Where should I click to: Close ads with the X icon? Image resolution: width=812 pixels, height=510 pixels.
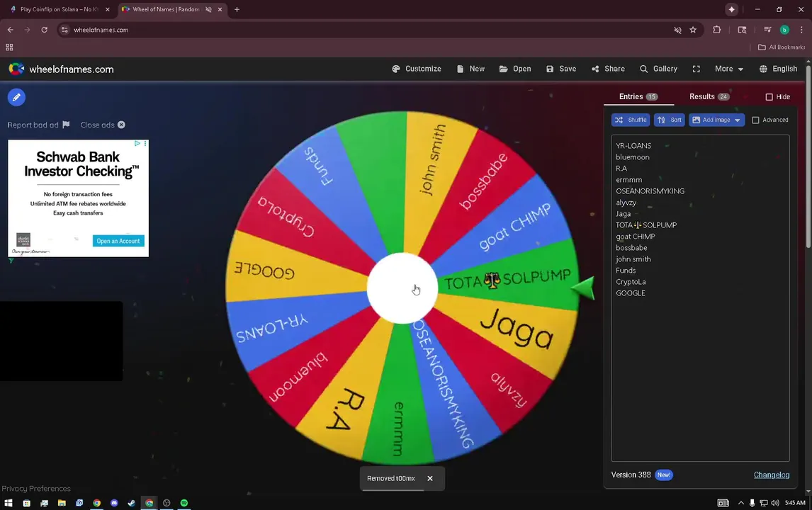pos(121,125)
